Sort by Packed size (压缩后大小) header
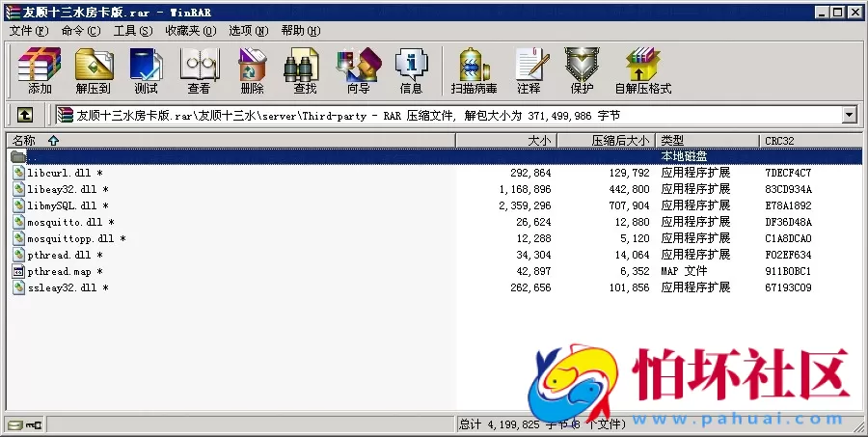Image resolution: width=868 pixels, height=437 pixels. coord(607,141)
